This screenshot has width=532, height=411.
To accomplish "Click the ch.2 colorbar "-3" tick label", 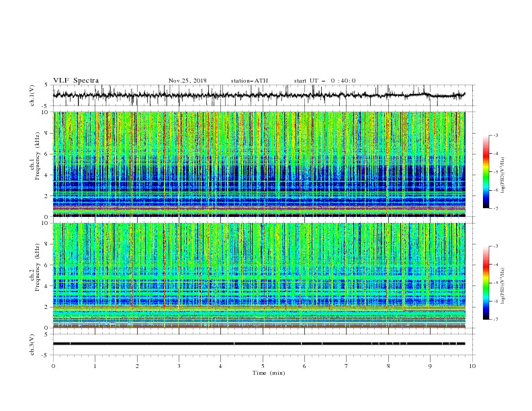I will pyautogui.click(x=496, y=246).
